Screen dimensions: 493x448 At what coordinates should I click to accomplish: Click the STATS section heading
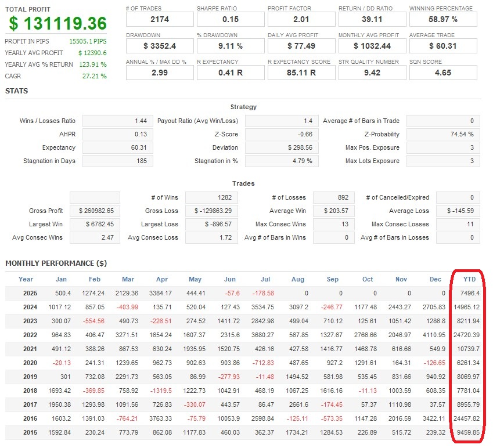(x=17, y=91)
